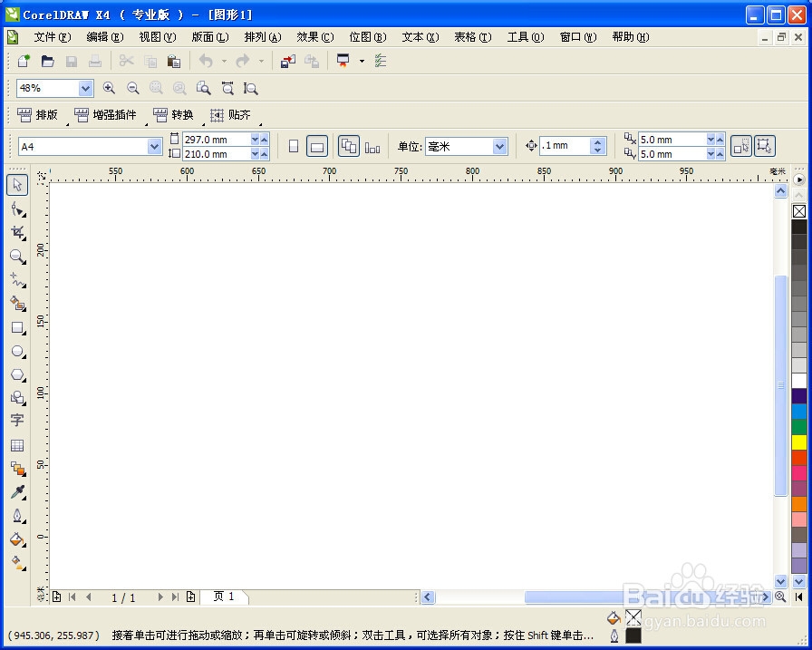
Task: Select the Eyedropper tool
Action: pos(17,492)
